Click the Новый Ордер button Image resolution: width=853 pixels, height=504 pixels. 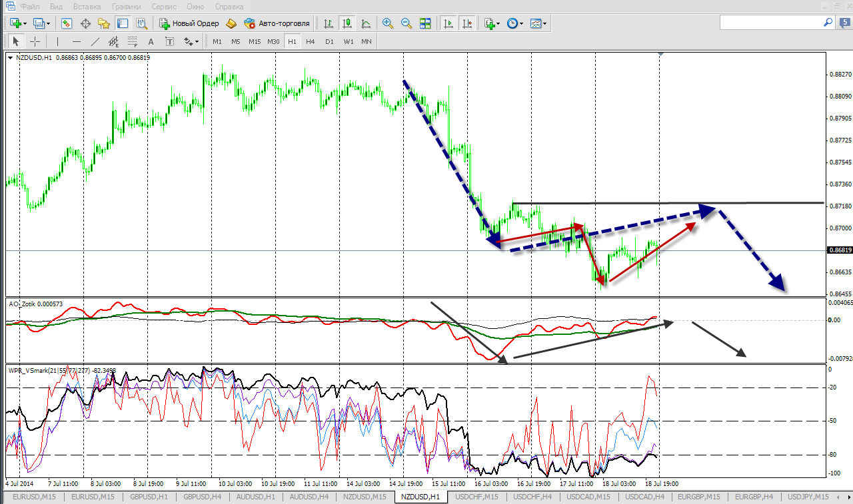coord(190,23)
